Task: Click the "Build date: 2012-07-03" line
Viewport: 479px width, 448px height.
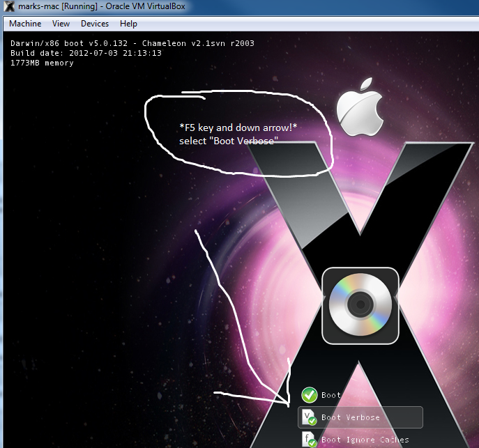Action: (86, 53)
